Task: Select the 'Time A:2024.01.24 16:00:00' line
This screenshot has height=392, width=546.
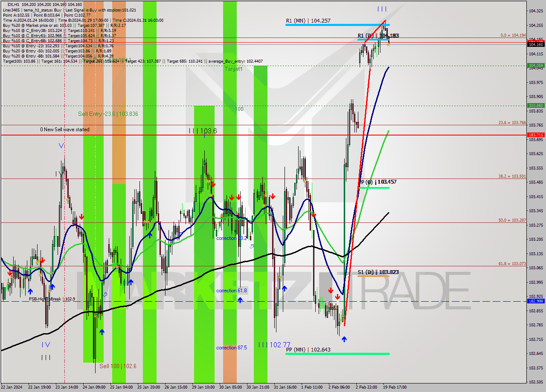Action: click(83, 20)
